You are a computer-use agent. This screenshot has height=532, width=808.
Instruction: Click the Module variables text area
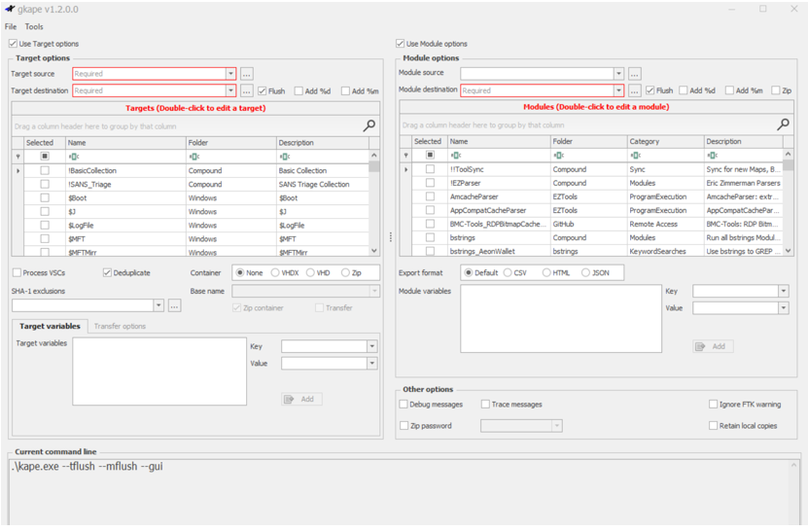click(x=561, y=319)
